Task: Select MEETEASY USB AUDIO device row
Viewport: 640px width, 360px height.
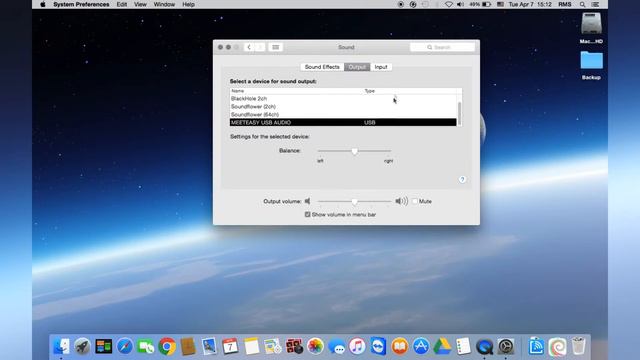Action: 343,122
